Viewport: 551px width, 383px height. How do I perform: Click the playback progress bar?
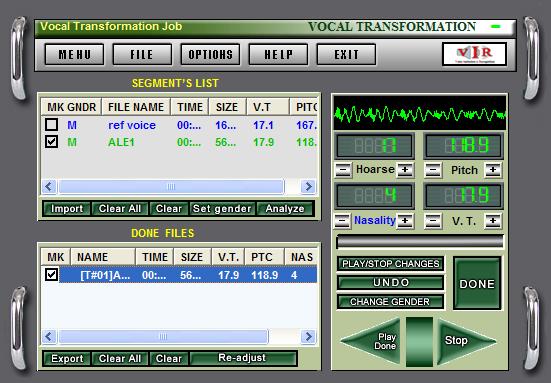420,241
